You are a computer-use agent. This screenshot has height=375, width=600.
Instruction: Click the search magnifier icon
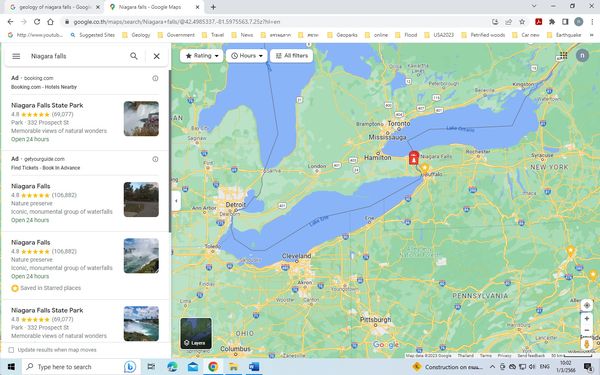pos(134,56)
